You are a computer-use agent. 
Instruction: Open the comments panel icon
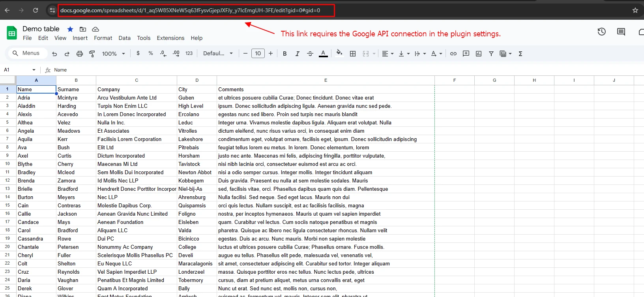point(621,32)
